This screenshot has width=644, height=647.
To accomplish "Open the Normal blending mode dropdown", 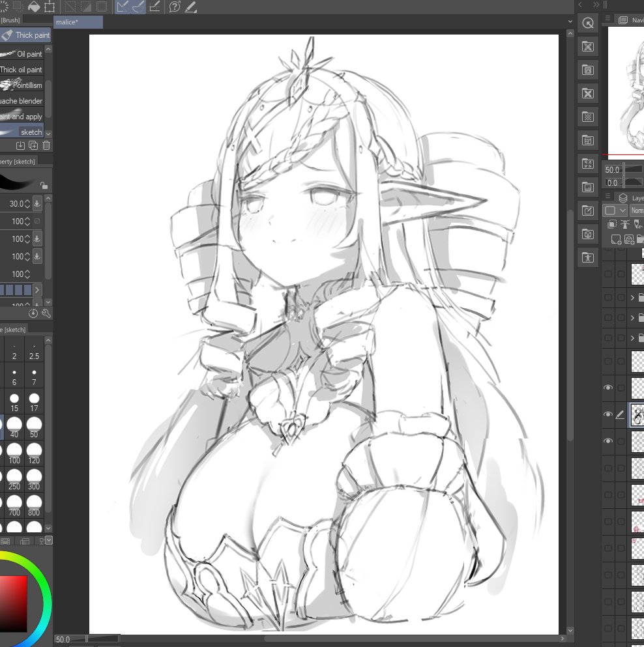I will coord(637,210).
